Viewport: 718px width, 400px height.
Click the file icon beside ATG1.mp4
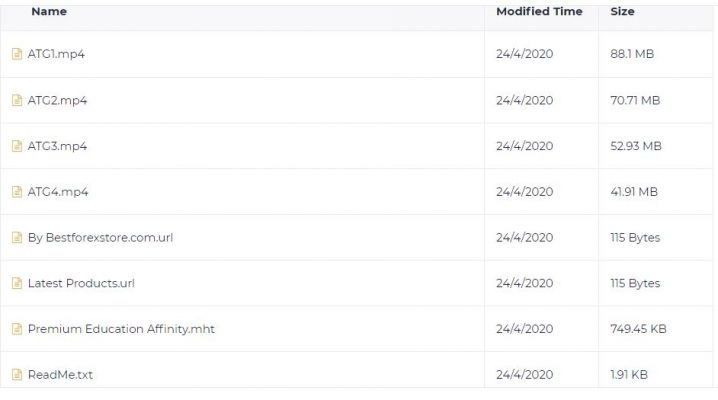(17, 54)
